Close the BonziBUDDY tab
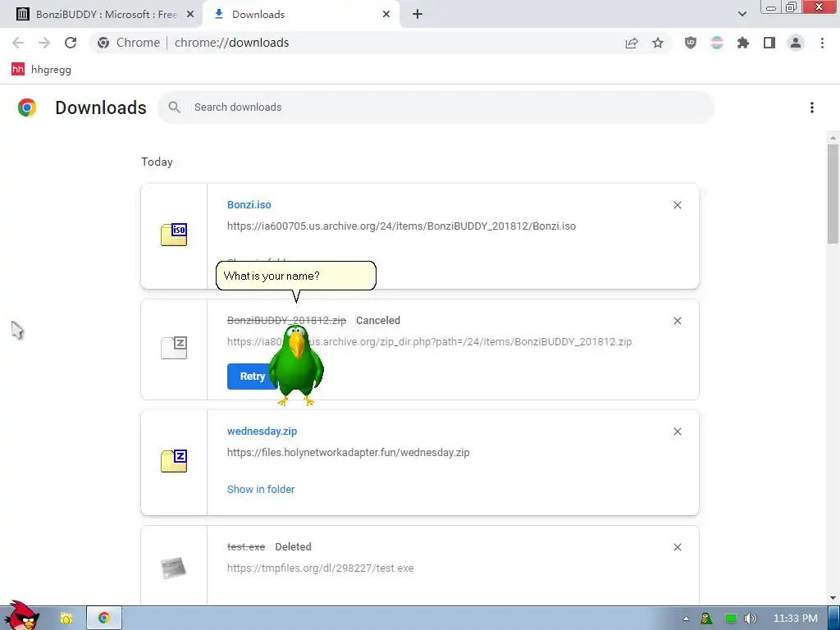 [x=190, y=15]
